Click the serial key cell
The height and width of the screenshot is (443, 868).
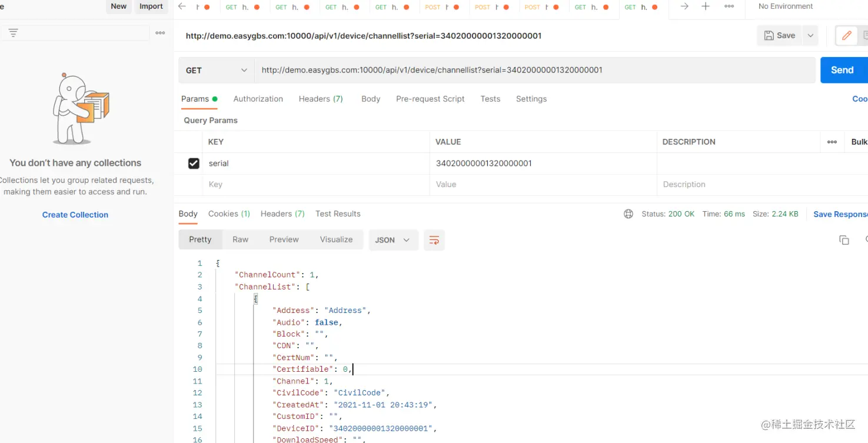coord(316,164)
